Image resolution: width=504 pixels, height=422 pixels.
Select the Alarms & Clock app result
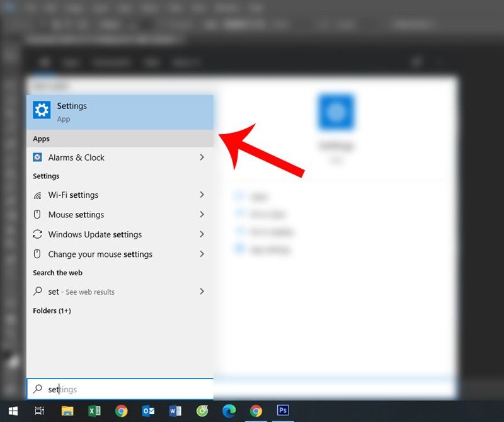[76, 157]
